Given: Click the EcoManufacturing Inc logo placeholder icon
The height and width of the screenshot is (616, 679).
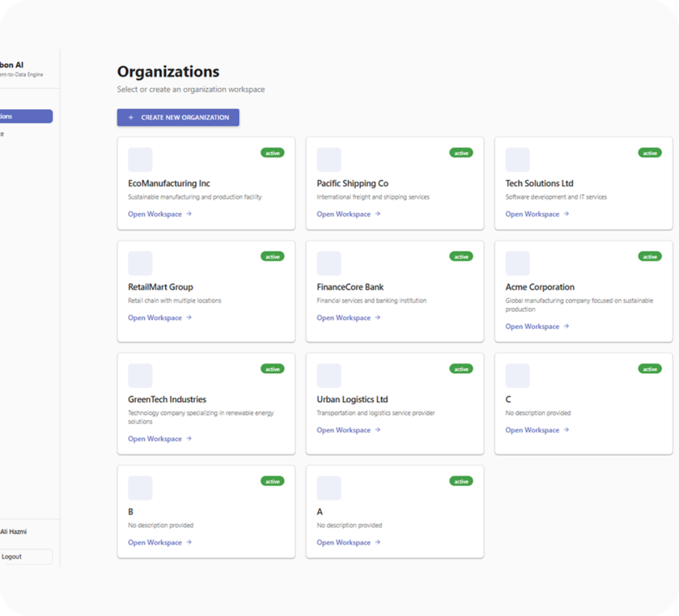Looking at the screenshot, I should pyautogui.click(x=140, y=159).
